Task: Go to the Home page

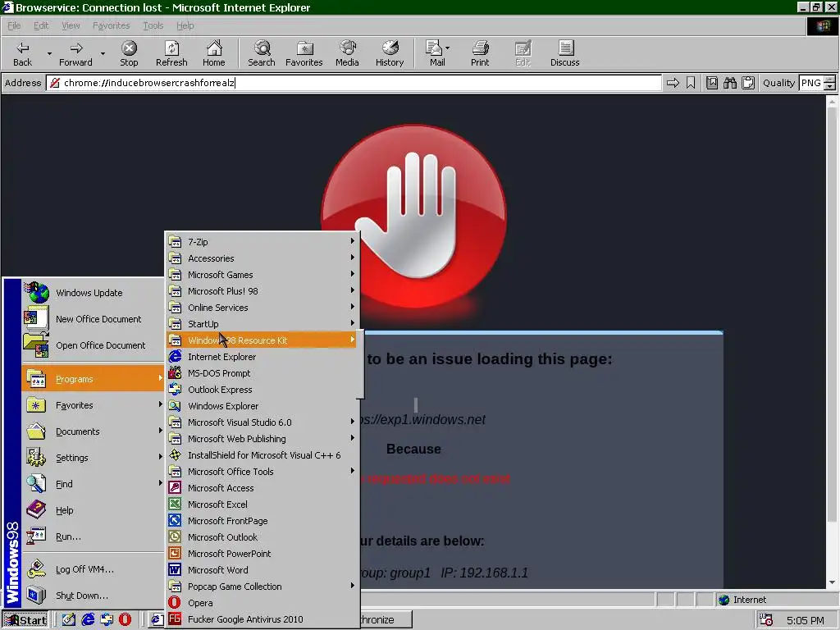Action: coord(214,53)
